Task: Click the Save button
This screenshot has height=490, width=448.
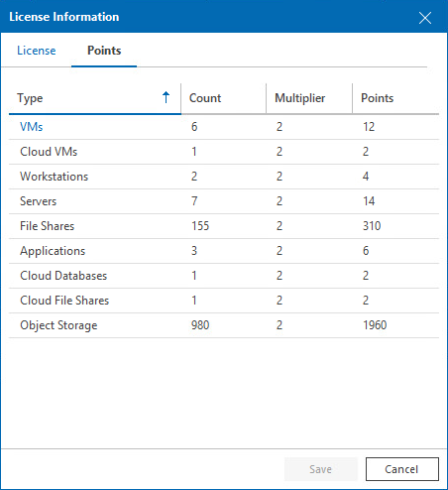Action: click(x=321, y=469)
